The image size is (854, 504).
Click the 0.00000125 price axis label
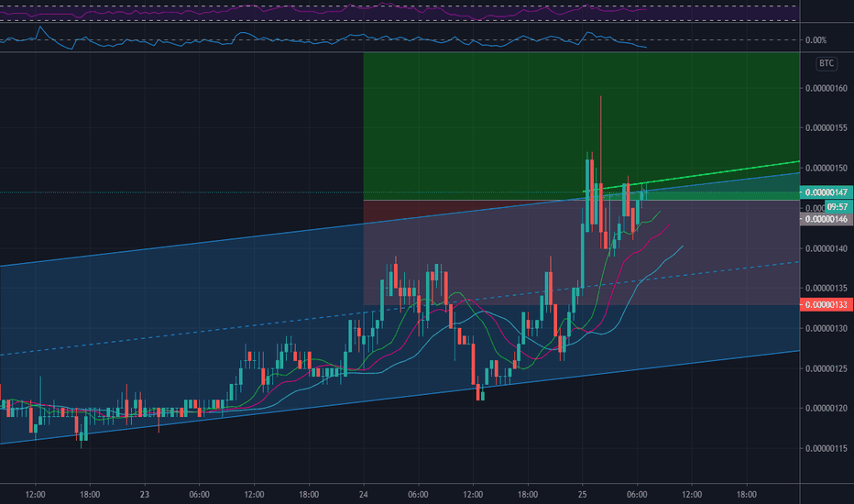[827, 369]
